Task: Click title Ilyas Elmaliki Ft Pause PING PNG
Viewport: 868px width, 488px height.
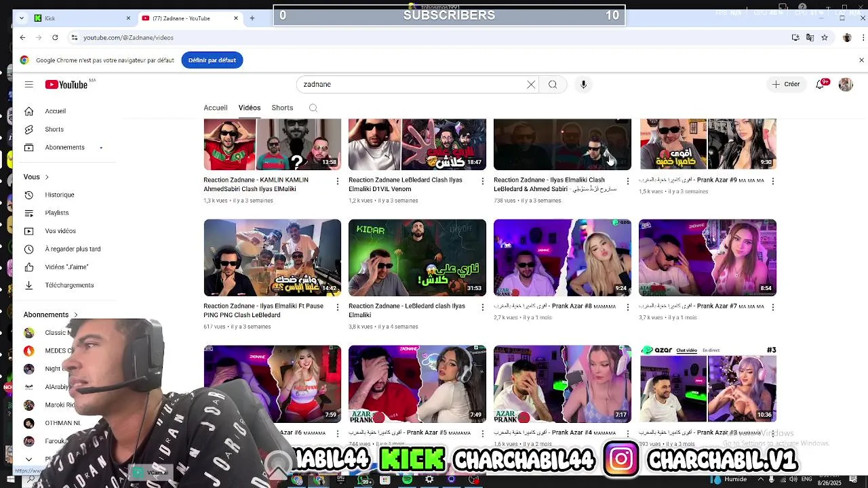Action: pos(263,310)
